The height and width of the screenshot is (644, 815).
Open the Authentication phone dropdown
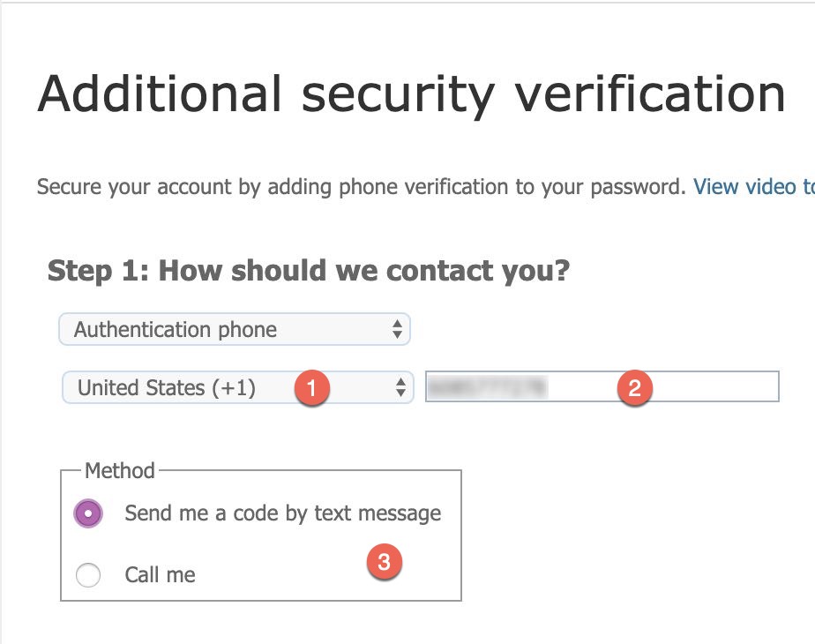pyautogui.click(x=234, y=330)
